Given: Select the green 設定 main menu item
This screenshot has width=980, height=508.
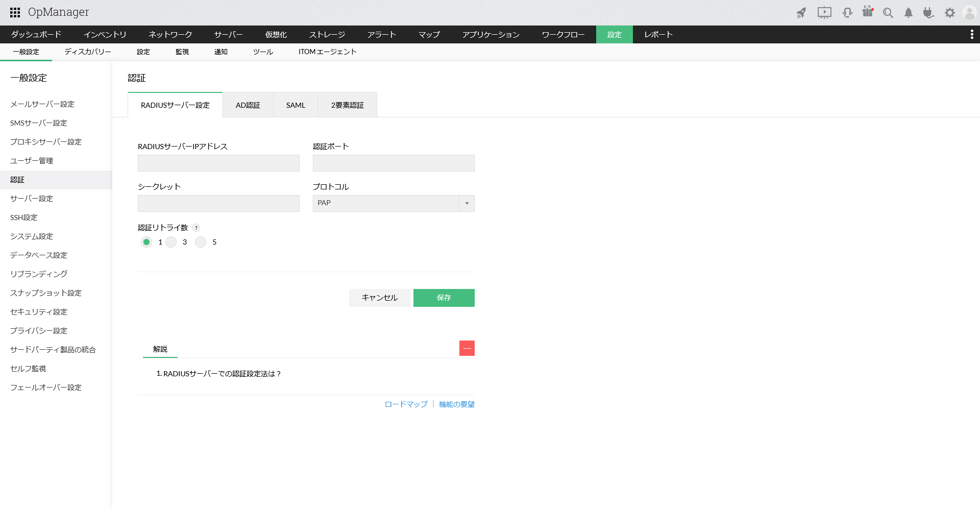Looking at the screenshot, I should 615,34.
